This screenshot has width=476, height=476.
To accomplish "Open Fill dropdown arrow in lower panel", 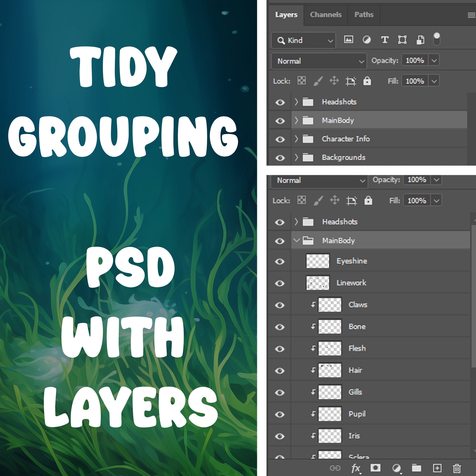I will pos(436,200).
